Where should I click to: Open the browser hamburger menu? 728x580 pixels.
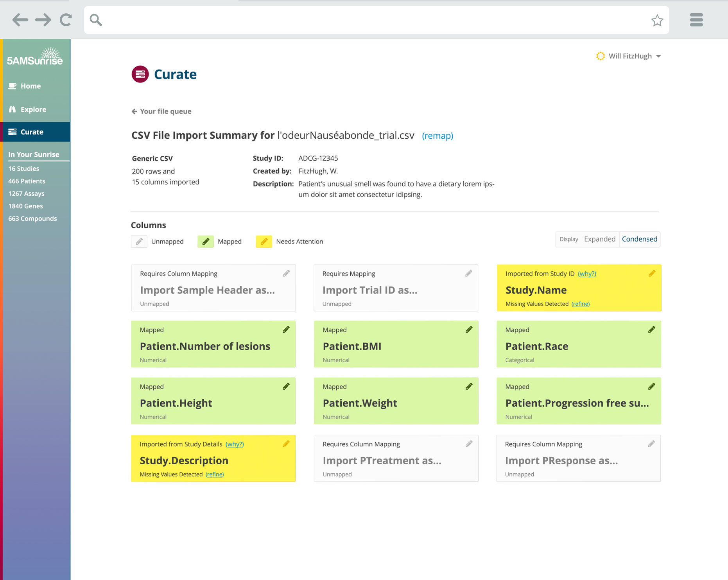point(696,20)
